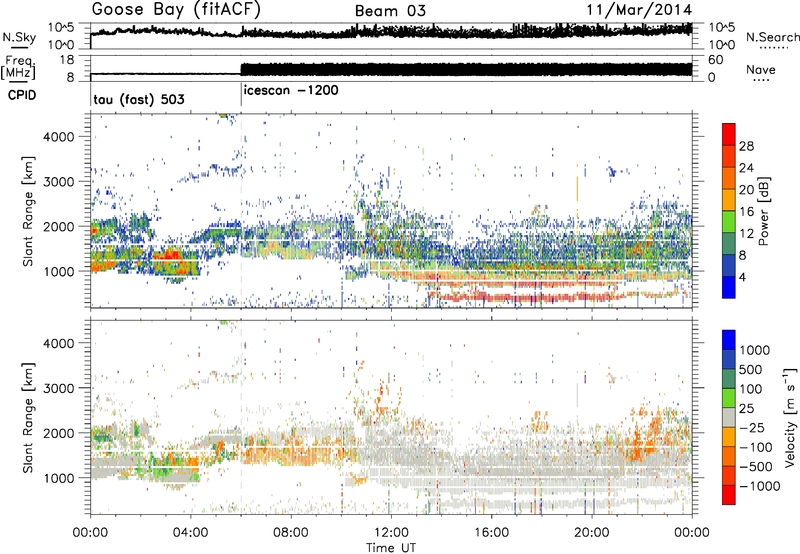Click the 1000 tick on velocity panel axis
Screen dimensions: 800x554
(x=59, y=478)
